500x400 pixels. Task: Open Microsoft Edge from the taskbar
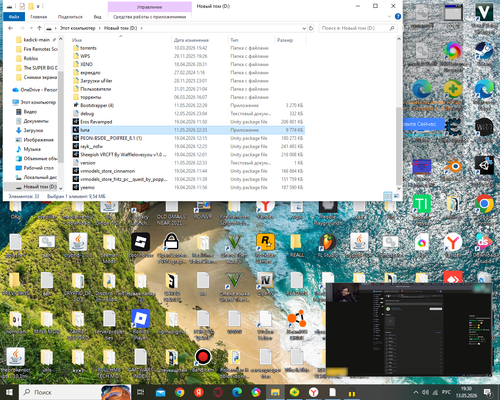pyautogui.click(x=237, y=392)
